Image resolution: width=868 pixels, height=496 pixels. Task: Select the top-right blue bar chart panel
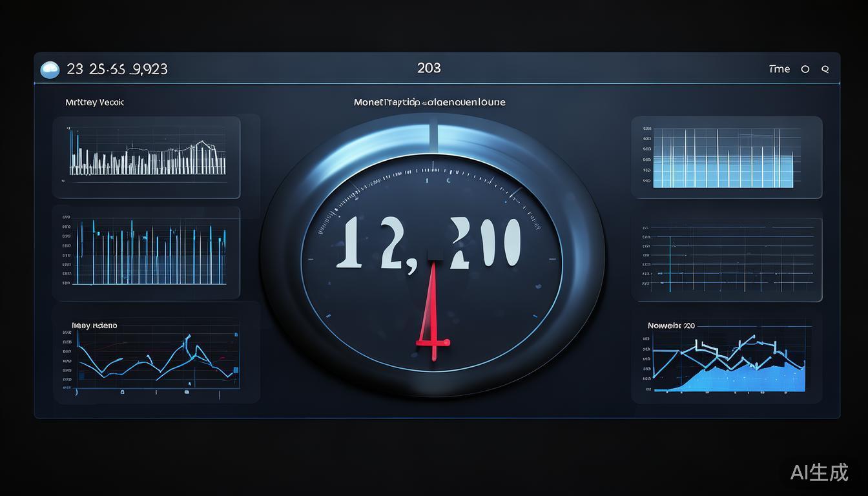click(726, 158)
